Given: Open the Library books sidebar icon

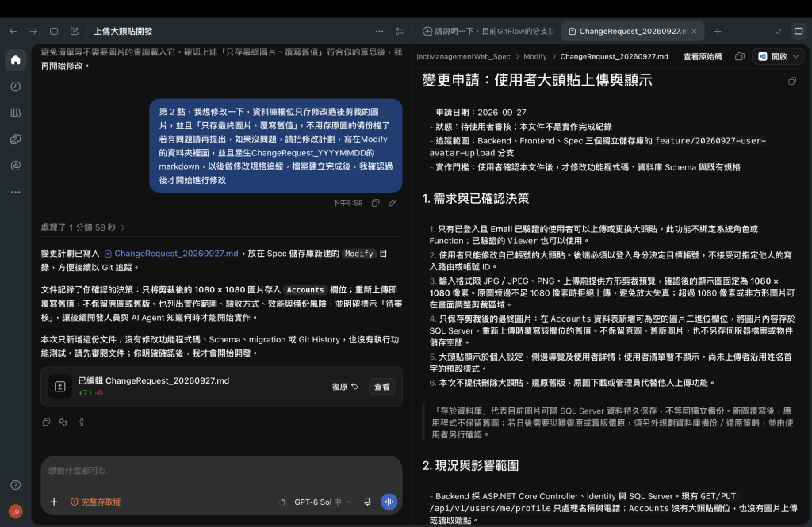Looking at the screenshot, I should point(16,113).
